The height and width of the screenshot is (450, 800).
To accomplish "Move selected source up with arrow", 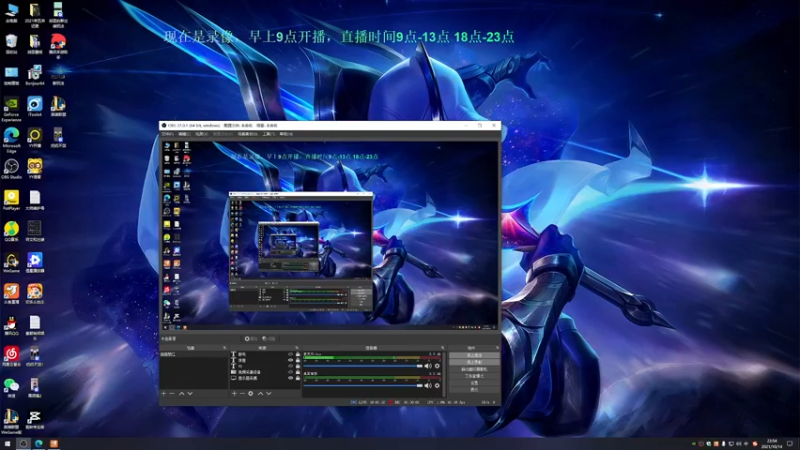I will [x=260, y=393].
